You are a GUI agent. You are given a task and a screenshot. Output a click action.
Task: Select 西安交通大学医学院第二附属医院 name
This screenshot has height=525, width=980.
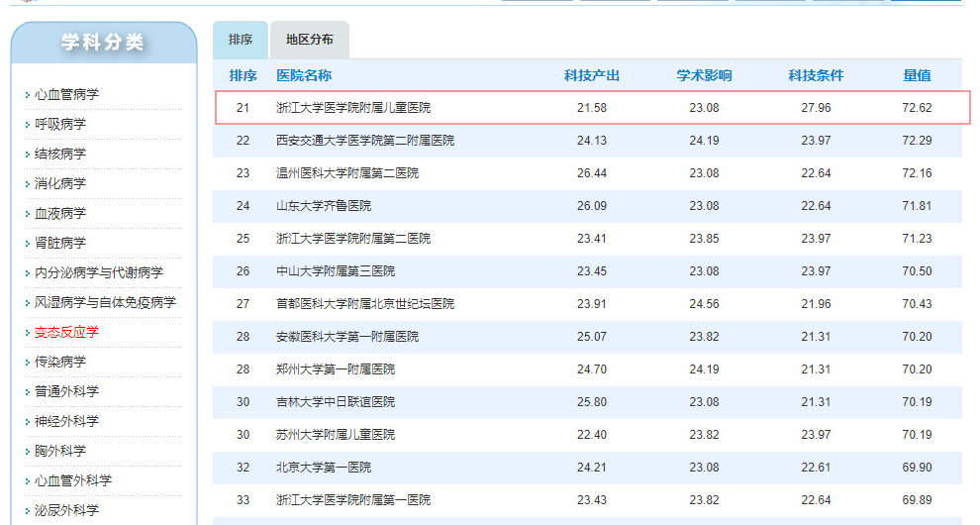coord(365,141)
